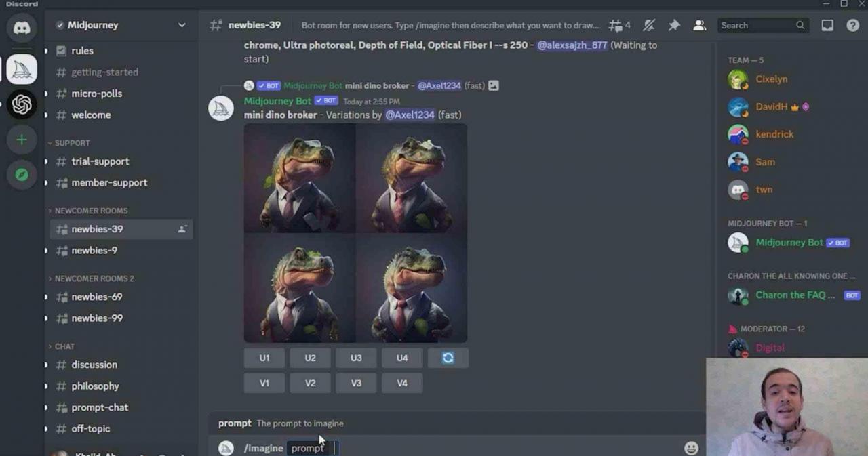Screen dimensions: 868x456
Task: Open Discord direct messages home icon
Action: pyautogui.click(x=22, y=28)
